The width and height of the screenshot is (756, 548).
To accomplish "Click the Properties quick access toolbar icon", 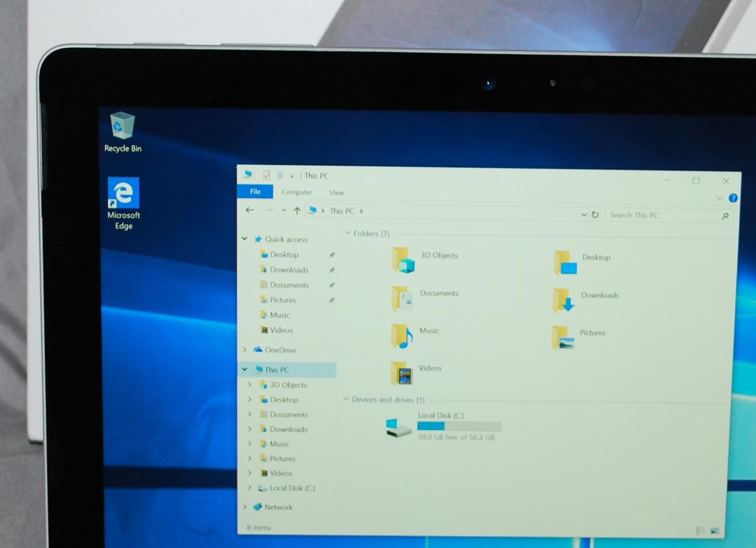I will [x=266, y=175].
